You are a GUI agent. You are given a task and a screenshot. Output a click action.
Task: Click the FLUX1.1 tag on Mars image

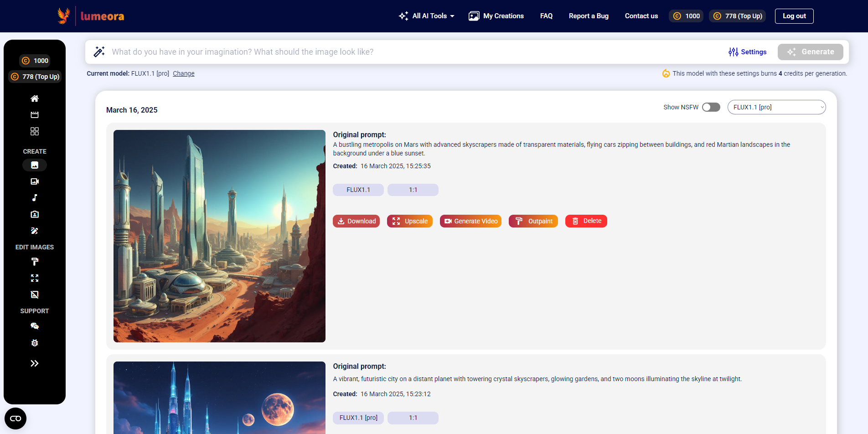click(x=358, y=190)
